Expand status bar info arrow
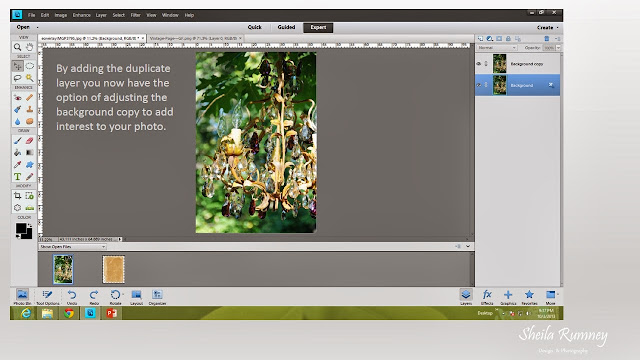Screen dimensions: 640x360 (120, 239)
